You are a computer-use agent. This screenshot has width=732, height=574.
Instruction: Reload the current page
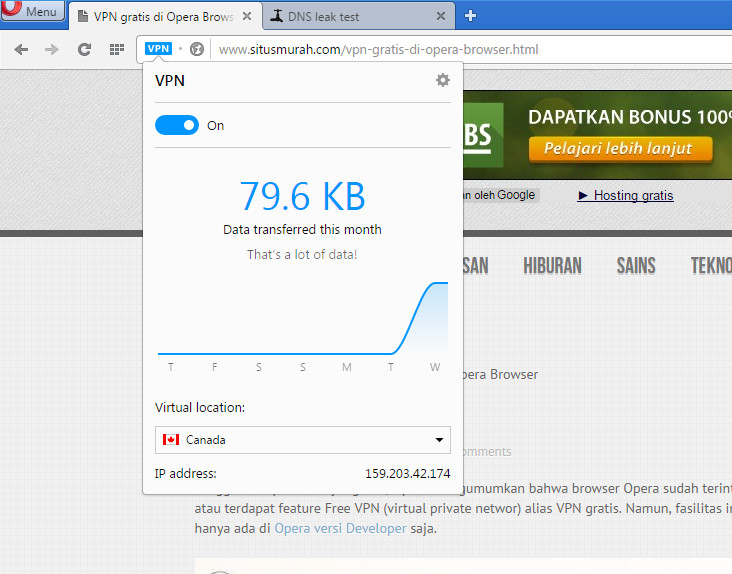pyautogui.click(x=84, y=49)
